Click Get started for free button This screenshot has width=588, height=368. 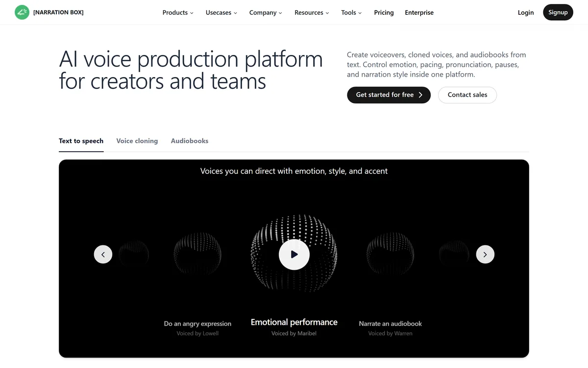click(x=389, y=95)
